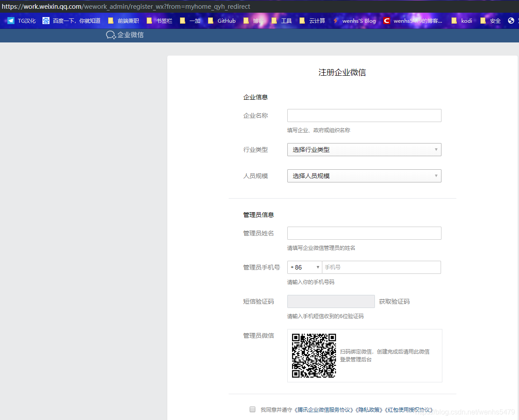Click the hint 填写企业、政府或组织名称
519x420 pixels.
pos(318,130)
